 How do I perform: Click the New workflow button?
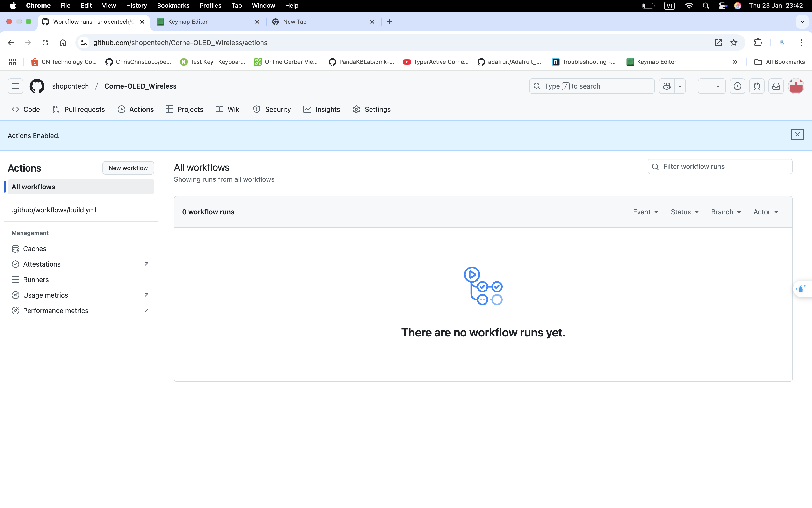(128, 168)
